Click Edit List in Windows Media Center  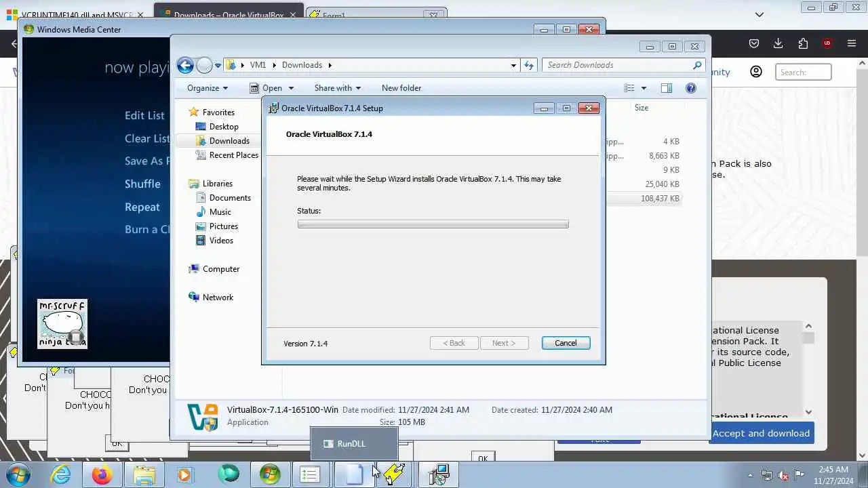[x=144, y=115]
